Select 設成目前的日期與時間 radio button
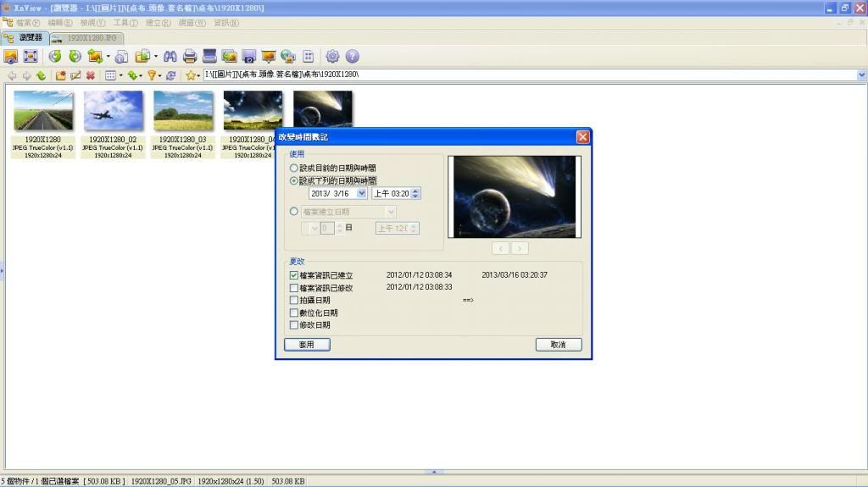Viewport: 868px width, 487px height. click(294, 169)
